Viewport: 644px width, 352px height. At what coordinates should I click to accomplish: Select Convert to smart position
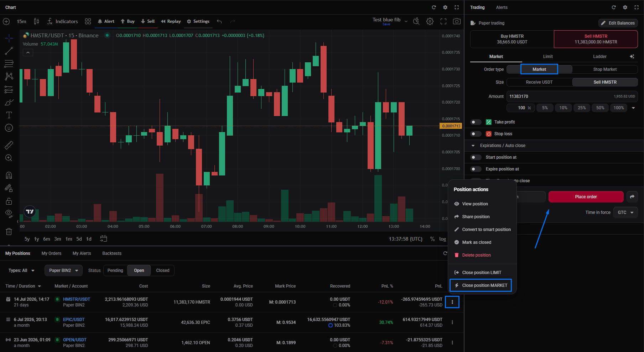(x=482, y=230)
